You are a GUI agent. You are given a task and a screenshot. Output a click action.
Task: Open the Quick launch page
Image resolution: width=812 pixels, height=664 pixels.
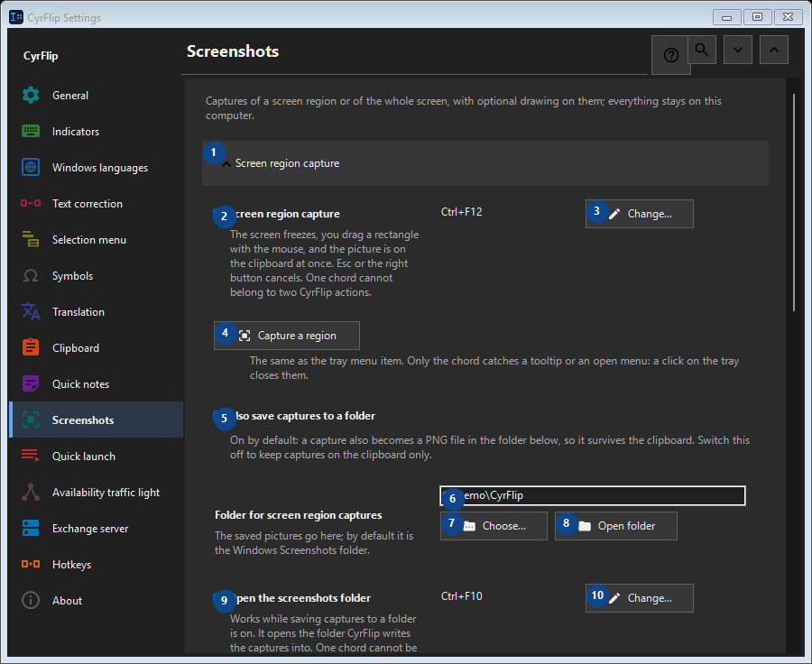pos(96,456)
